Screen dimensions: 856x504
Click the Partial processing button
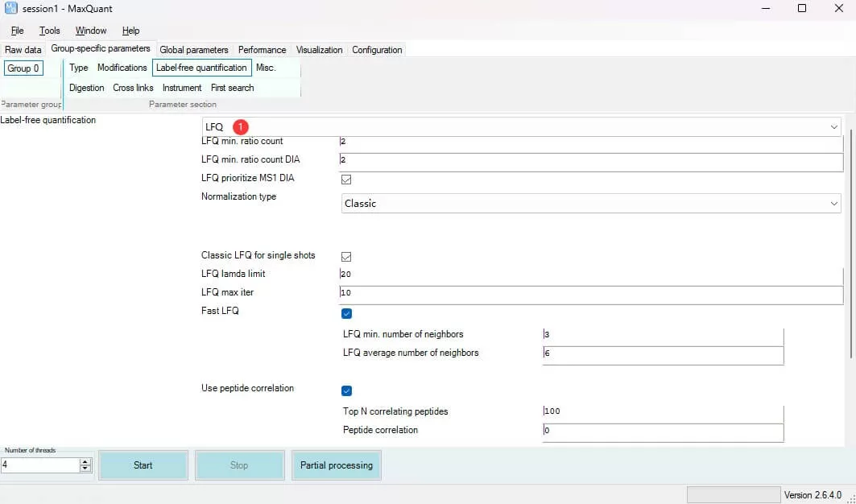336,465
